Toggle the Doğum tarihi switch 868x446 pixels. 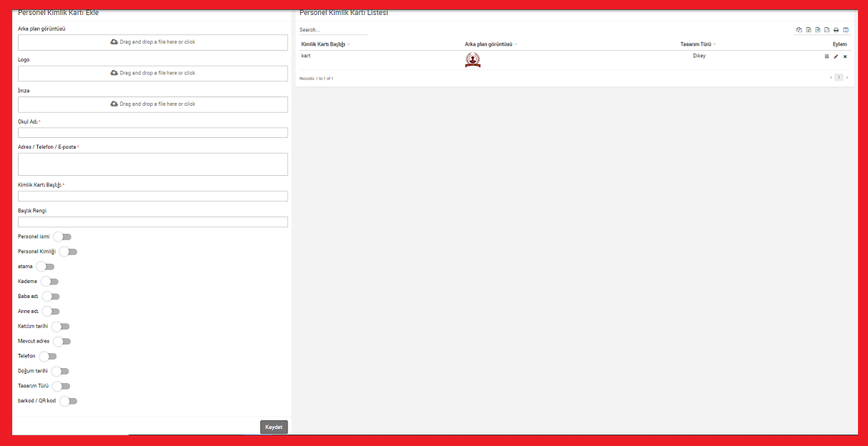click(60, 371)
